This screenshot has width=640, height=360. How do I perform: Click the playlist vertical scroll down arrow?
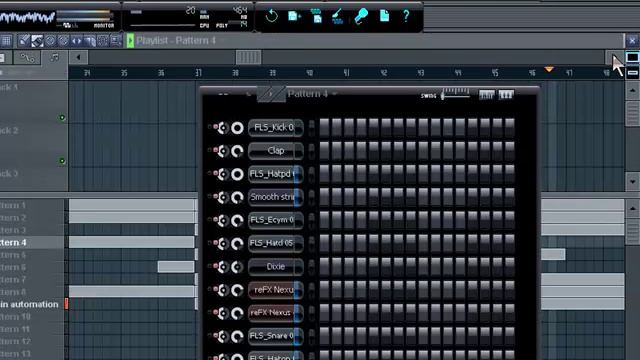(633, 182)
